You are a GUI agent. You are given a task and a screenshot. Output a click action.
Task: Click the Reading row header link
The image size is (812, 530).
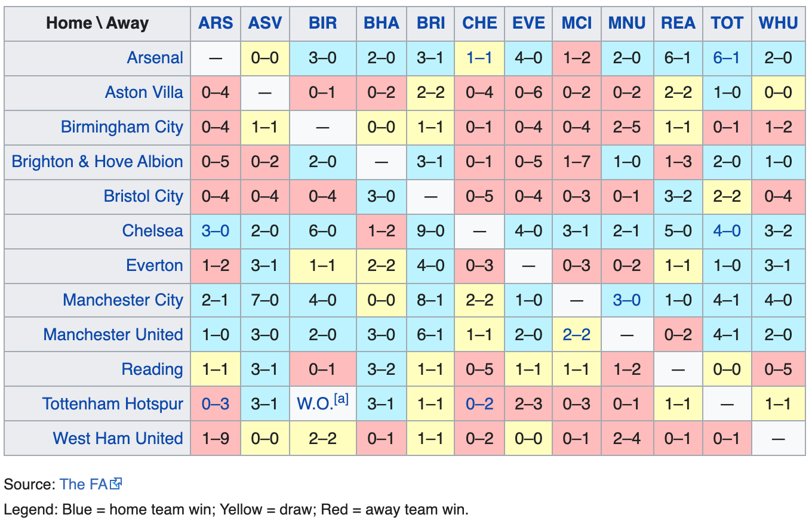(152, 369)
